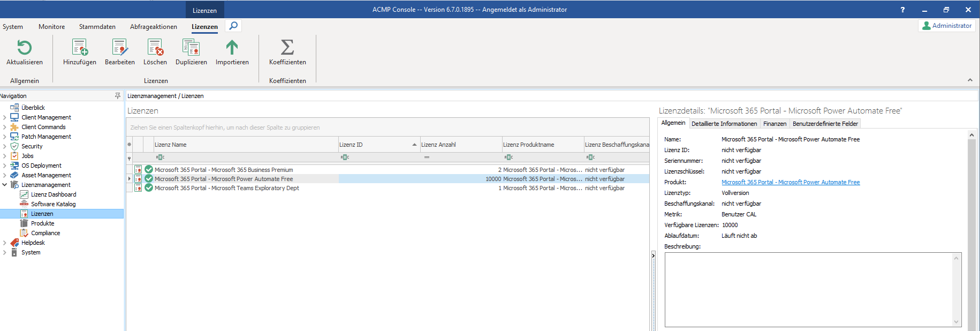
Task: Expand the Helpdesk tree node
Action: [x=5, y=243]
